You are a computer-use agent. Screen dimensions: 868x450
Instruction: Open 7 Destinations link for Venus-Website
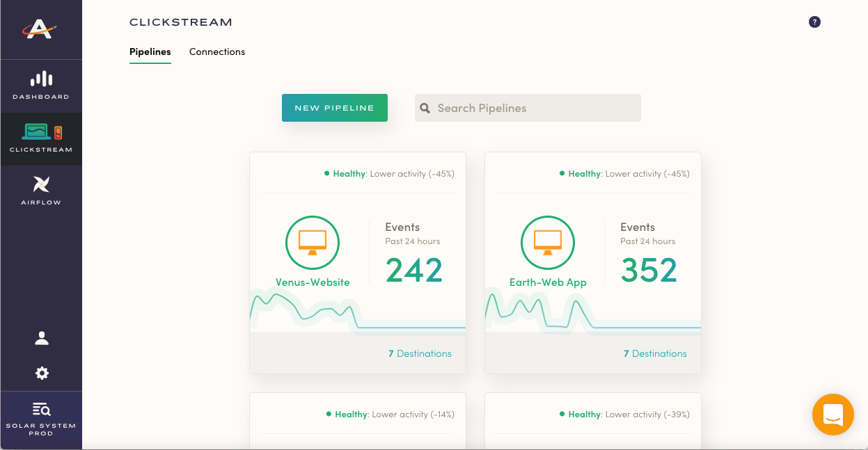[420, 353]
